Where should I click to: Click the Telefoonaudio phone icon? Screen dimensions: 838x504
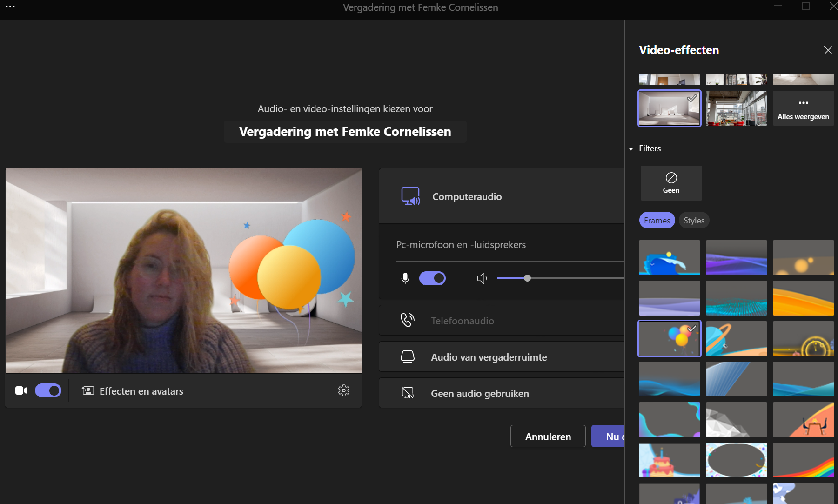pyautogui.click(x=408, y=320)
